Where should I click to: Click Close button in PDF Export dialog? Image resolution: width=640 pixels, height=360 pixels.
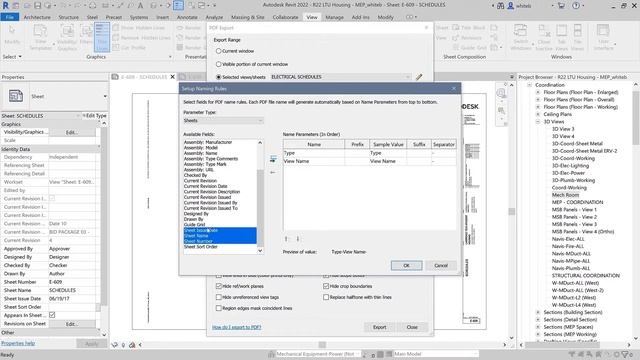click(x=412, y=327)
